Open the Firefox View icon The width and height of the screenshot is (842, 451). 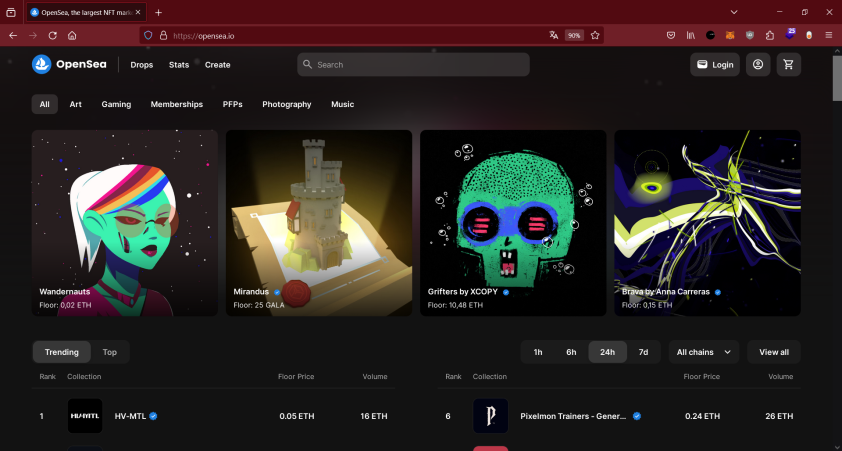point(11,12)
